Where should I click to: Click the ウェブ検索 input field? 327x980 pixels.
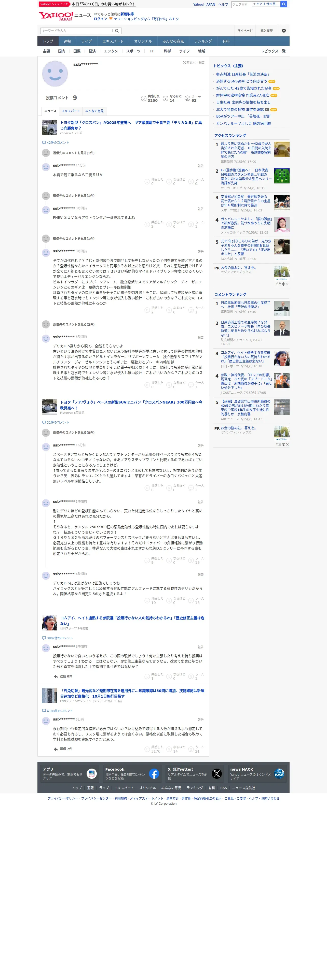pyautogui.click(x=241, y=4)
